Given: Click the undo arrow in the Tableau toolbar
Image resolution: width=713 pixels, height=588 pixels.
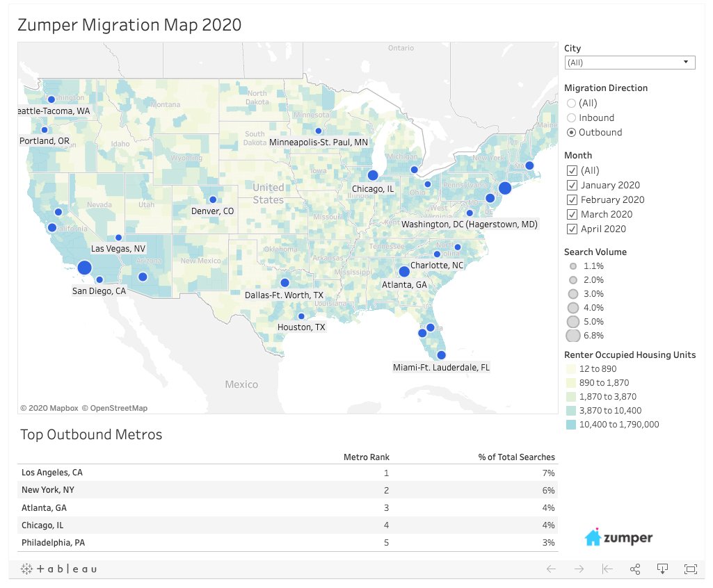Looking at the screenshot, I should pos(550,569).
